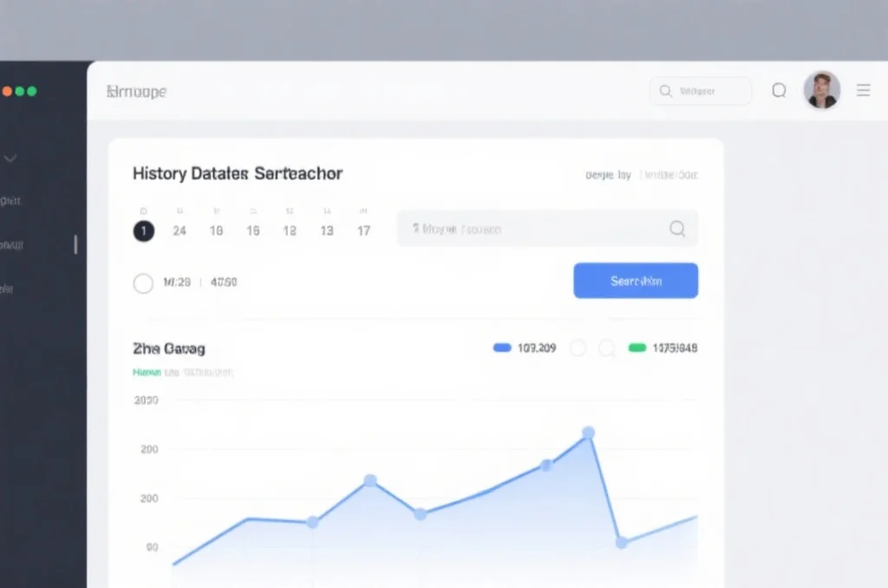The image size is (888, 588).
Task: Select the radio circle below the date row
Action: pyautogui.click(x=143, y=283)
